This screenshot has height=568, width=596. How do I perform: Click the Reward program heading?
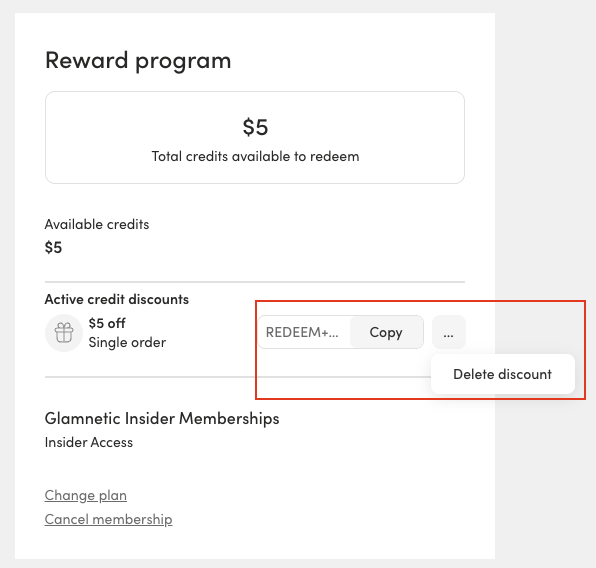coord(138,61)
